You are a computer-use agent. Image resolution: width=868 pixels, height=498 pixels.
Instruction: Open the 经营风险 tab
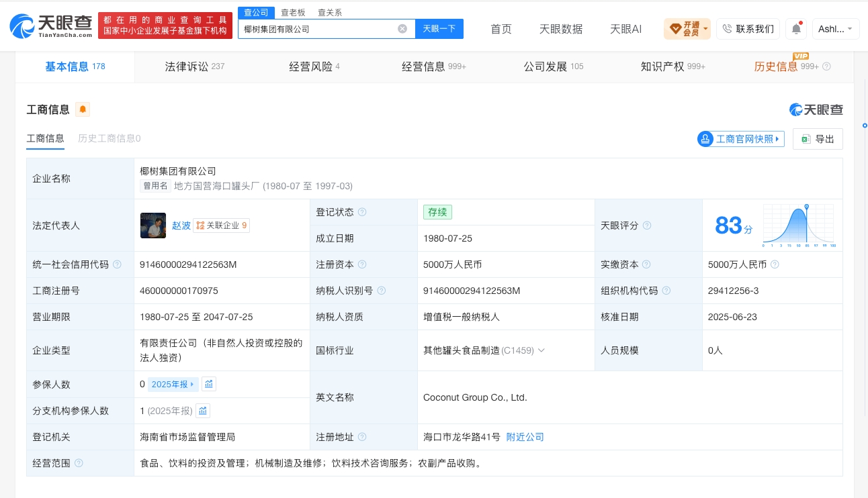tap(314, 66)
